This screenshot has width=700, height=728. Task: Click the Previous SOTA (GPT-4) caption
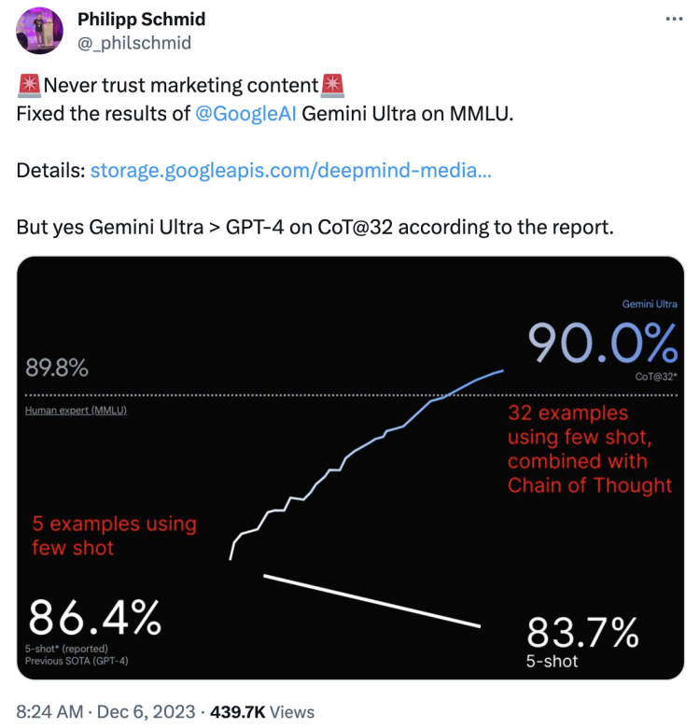click(x=77, y=661)
